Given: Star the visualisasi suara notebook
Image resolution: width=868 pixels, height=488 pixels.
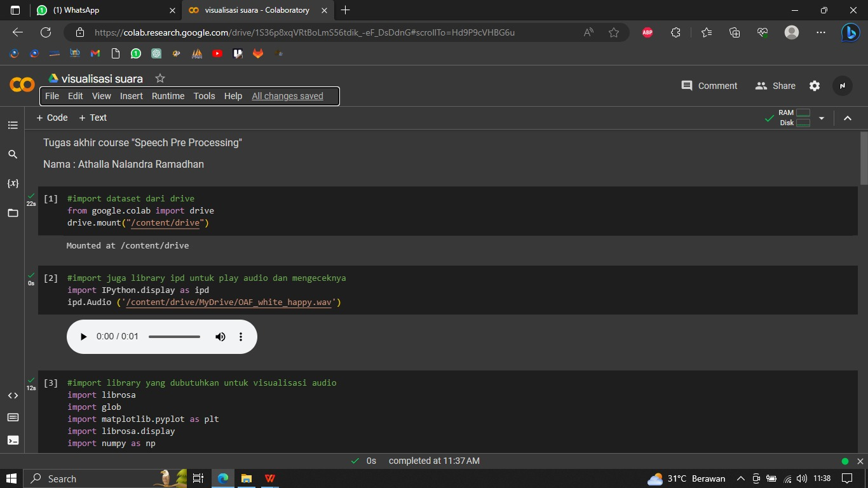Looking at the screenshot, I should pyautogui.click(x=160, y=78).
